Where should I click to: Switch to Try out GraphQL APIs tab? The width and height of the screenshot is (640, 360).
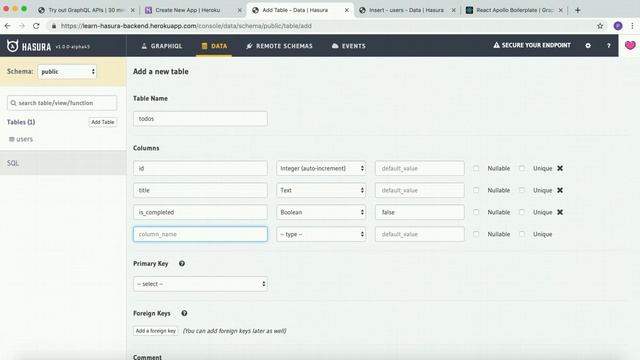pyautogui.click(x=86, y=10)
